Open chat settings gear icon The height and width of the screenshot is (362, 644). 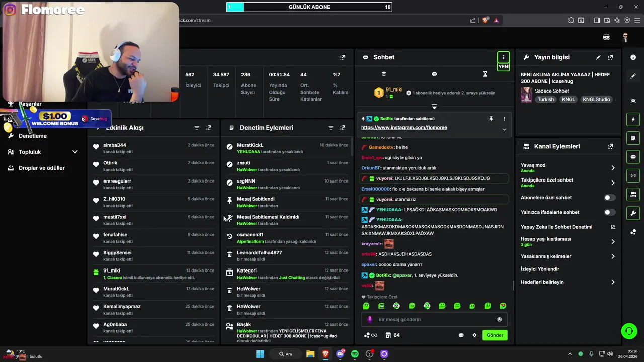[x=474, y=335]
